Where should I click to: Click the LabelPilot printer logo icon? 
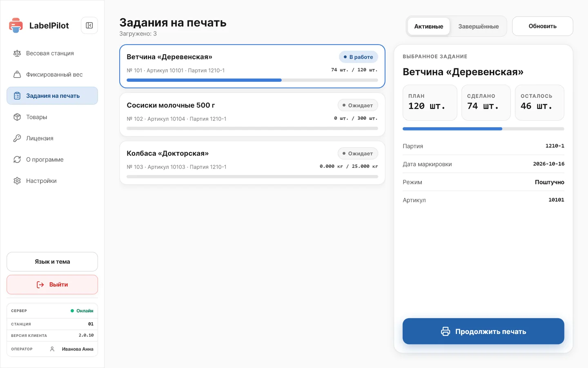click(x=16, y=25)
